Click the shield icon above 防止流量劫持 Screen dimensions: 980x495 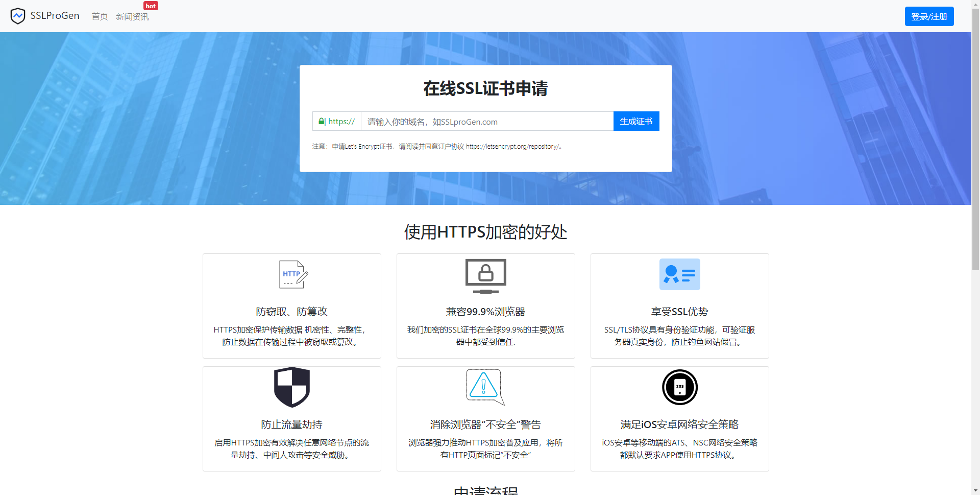click(292, 387)
